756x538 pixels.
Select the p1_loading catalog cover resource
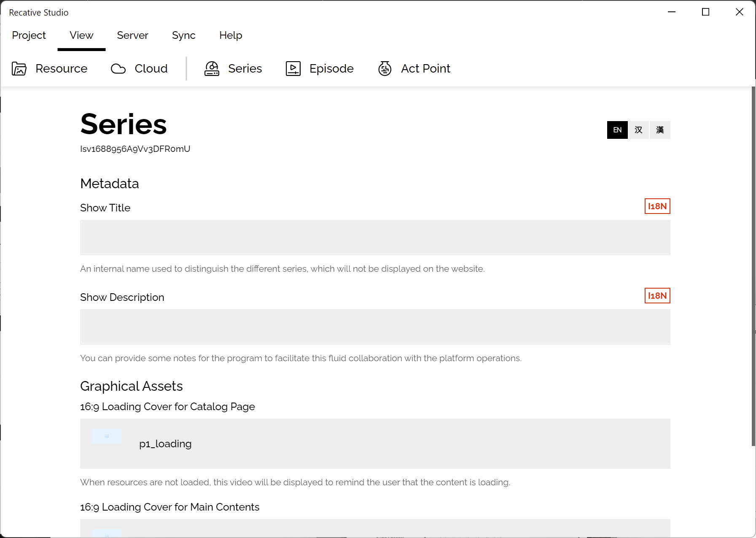[375, 443]
